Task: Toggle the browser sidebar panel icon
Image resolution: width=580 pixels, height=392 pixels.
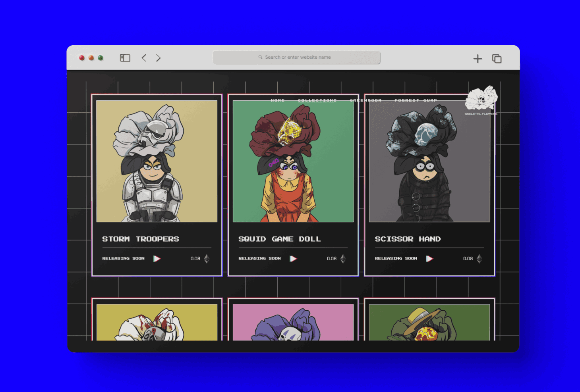Action: tap(125, 58)
